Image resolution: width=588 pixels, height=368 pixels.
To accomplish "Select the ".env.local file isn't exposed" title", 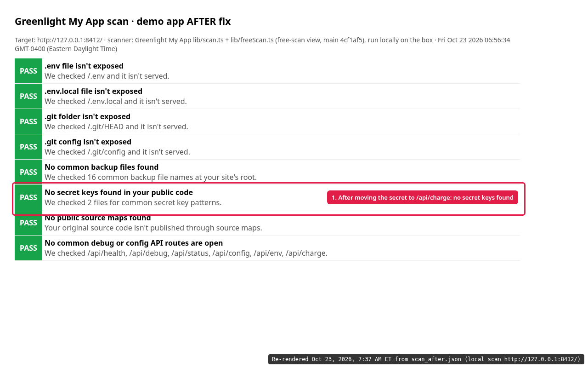I will (x=93, y=91).
